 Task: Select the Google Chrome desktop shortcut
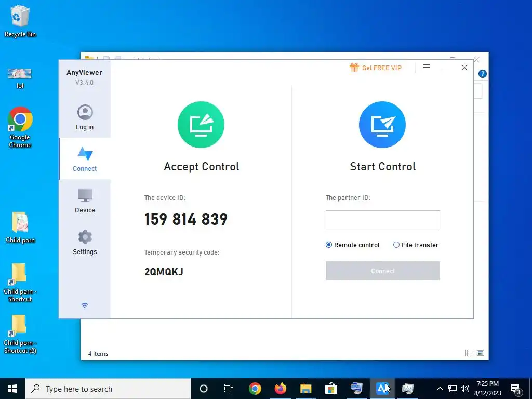(20, 128)
